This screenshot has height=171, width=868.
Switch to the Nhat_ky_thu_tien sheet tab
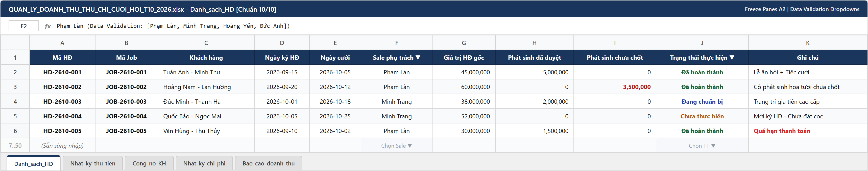[x=93, y=163]
